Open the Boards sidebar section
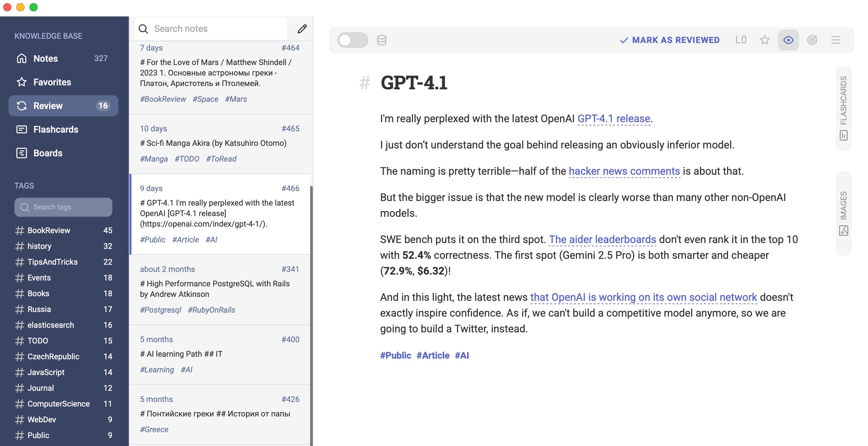868x446 pixels. (x=48, y=153)
